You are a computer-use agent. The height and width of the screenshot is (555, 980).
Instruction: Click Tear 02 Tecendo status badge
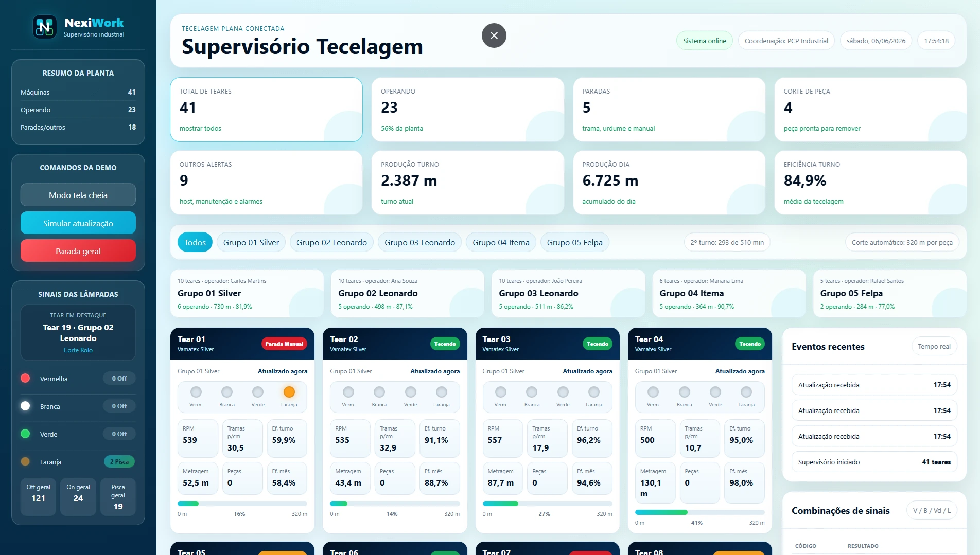[x=445, y=344]
